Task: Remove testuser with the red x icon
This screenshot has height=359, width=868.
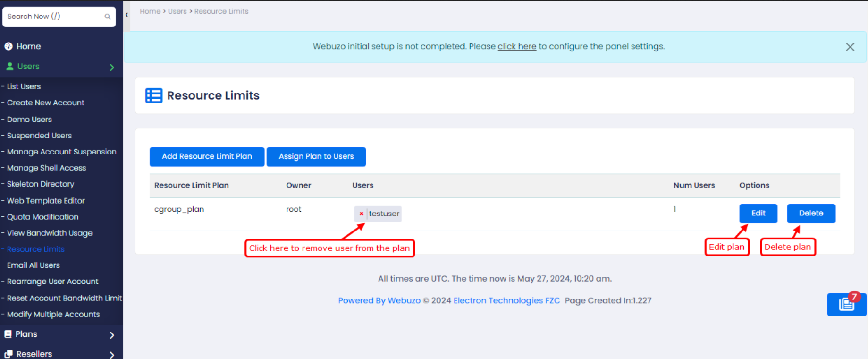Action: pyautogui.click(x=362, y=214)
